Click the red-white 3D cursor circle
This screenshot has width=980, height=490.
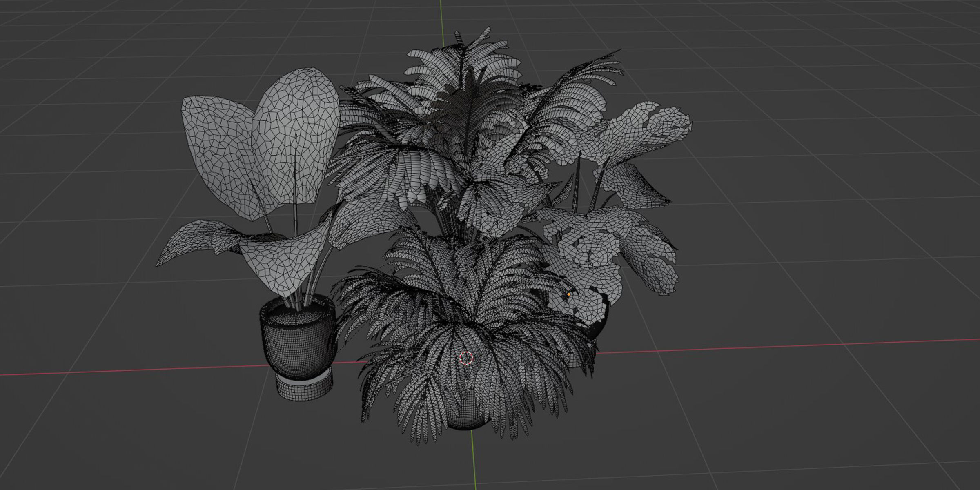466,358
